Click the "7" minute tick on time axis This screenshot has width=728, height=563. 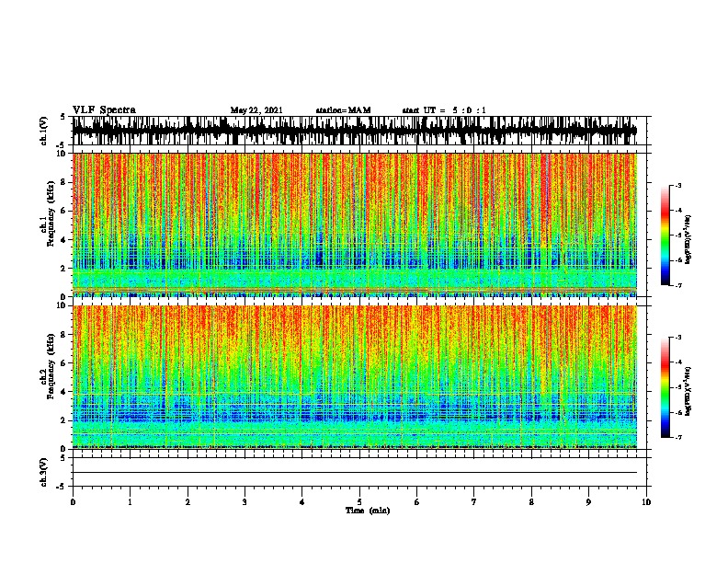tap(474, 502)
